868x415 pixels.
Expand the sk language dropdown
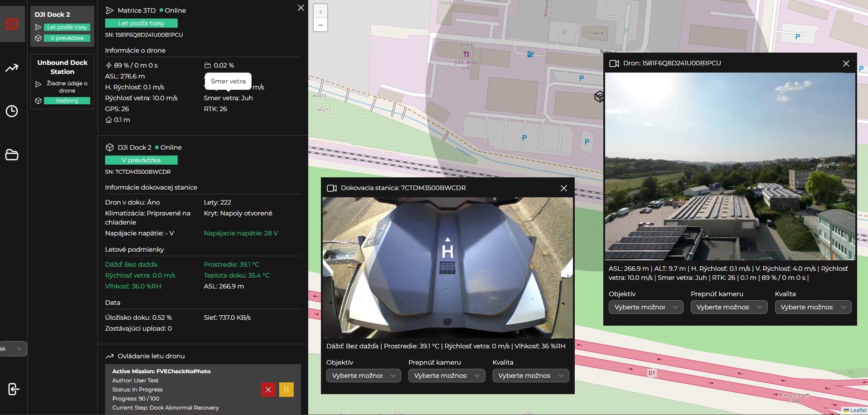point(13,349)
